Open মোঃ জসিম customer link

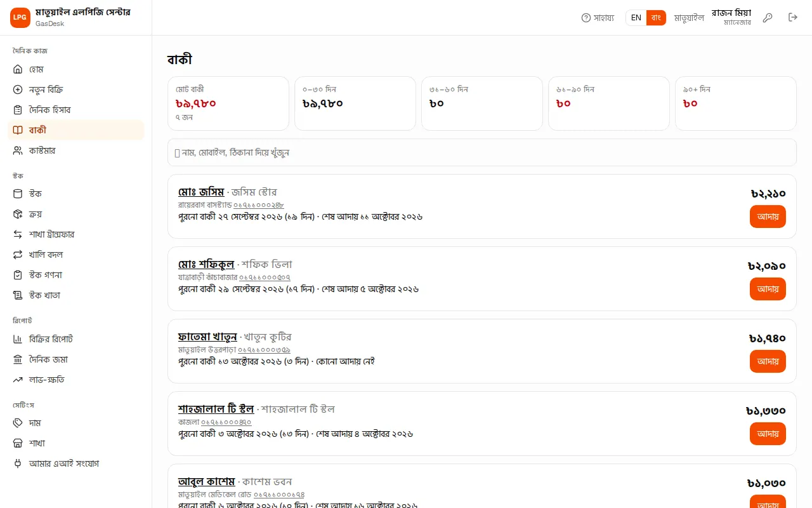coord(201,192)
